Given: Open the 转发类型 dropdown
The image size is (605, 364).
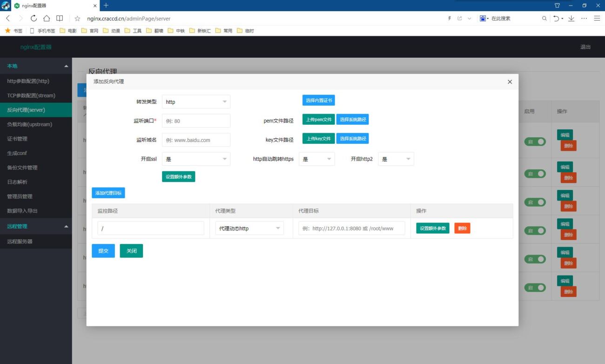Looking at the screenshot, I should (x=195, y=101).
